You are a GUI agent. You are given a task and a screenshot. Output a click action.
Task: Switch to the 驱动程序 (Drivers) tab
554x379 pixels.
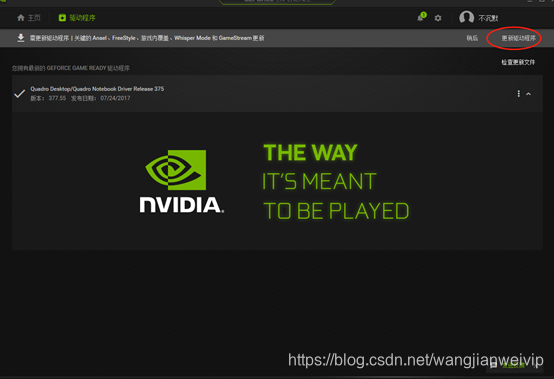tap(77, 18)
